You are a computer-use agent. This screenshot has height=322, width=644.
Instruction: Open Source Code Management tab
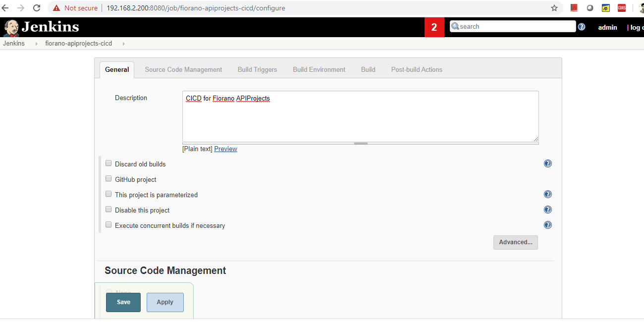pyautogui.click(x=183, y=69)
